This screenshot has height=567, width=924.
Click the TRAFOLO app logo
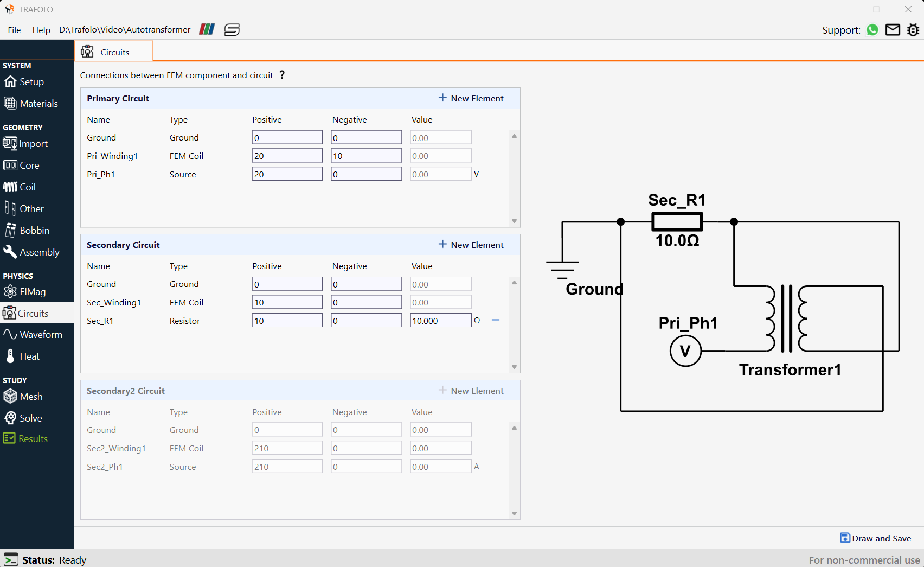tap(9, 9)
